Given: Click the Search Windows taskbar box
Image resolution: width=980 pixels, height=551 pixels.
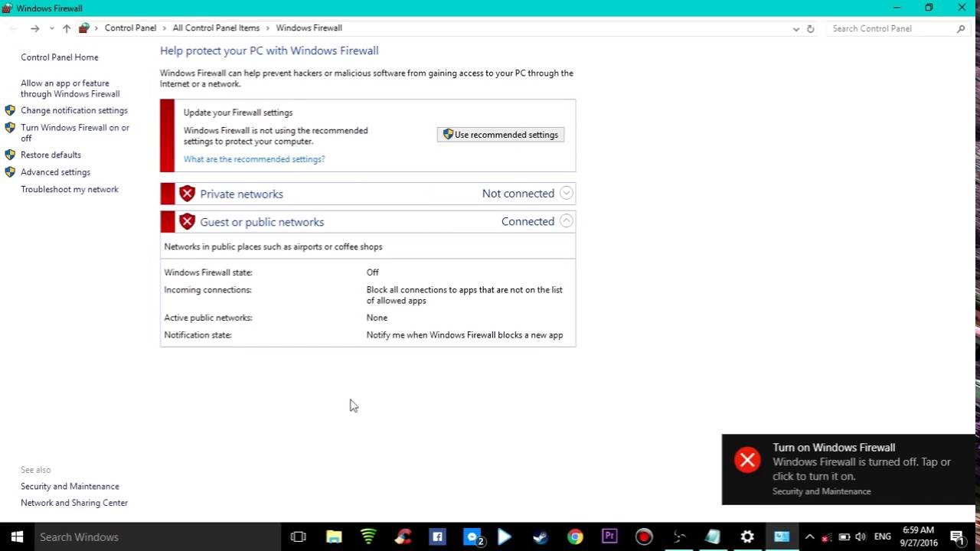Looking at the screenshot, I should [157, 536].
